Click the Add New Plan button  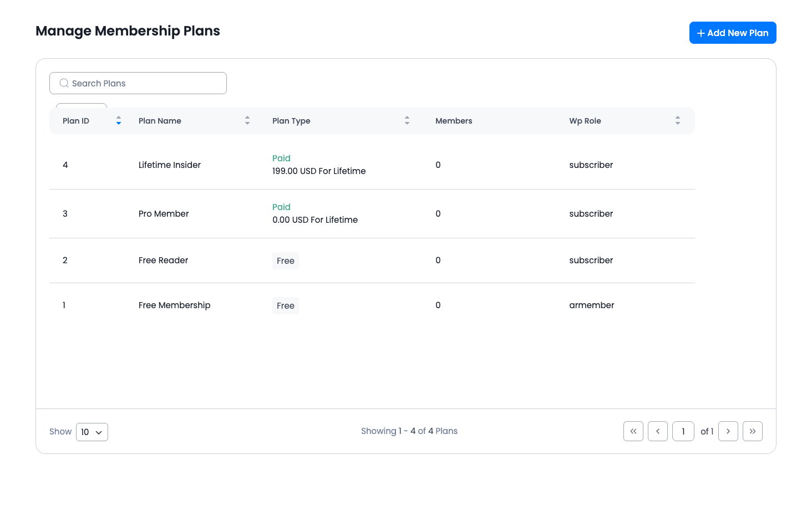[x=733, y=33]
